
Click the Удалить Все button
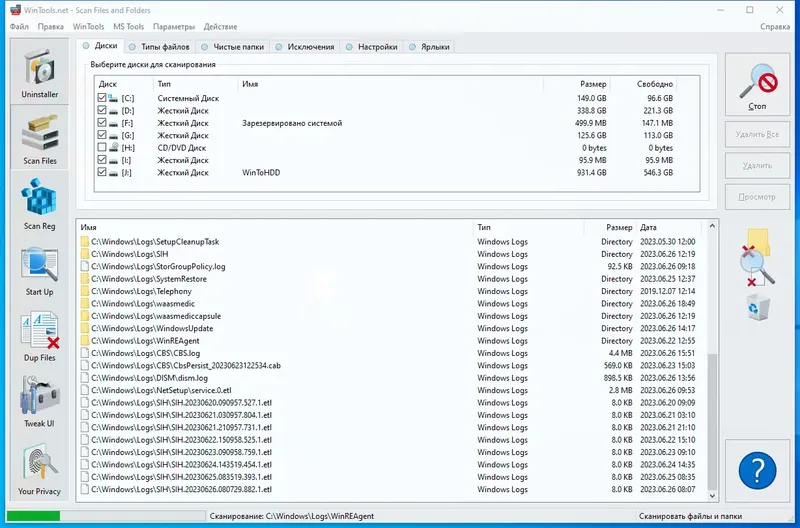point(757,134)
